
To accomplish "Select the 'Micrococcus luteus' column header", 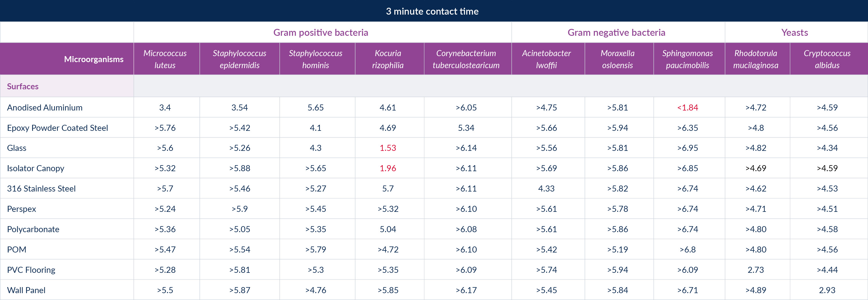I will (x=165, y=59).
